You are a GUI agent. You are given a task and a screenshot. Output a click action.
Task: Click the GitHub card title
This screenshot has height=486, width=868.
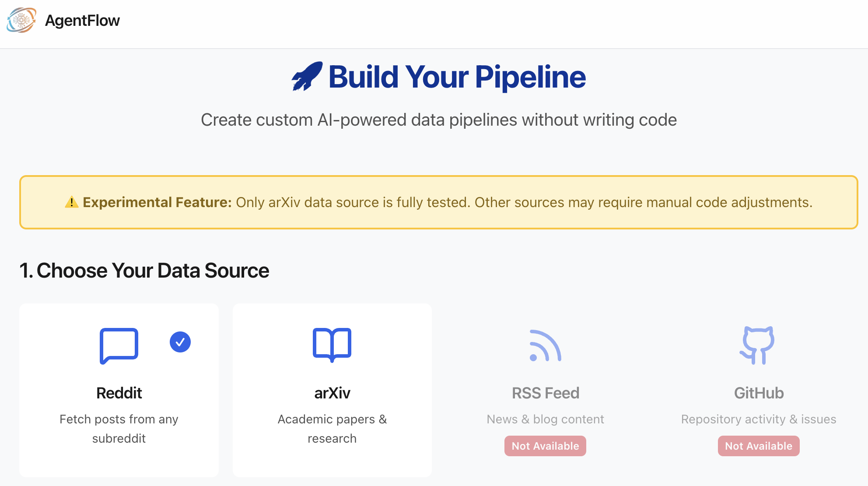click(759, 393)
